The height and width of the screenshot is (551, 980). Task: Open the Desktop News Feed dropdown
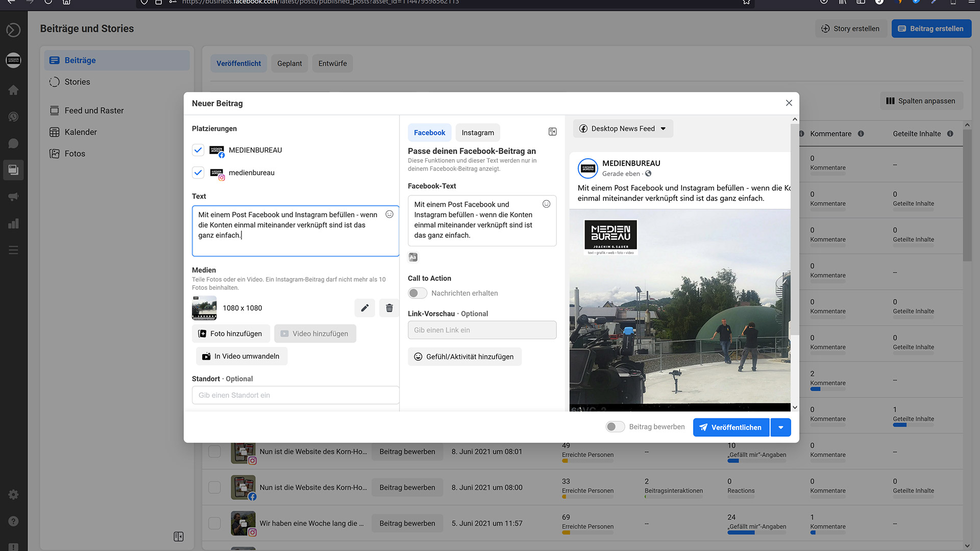point(623,129)
